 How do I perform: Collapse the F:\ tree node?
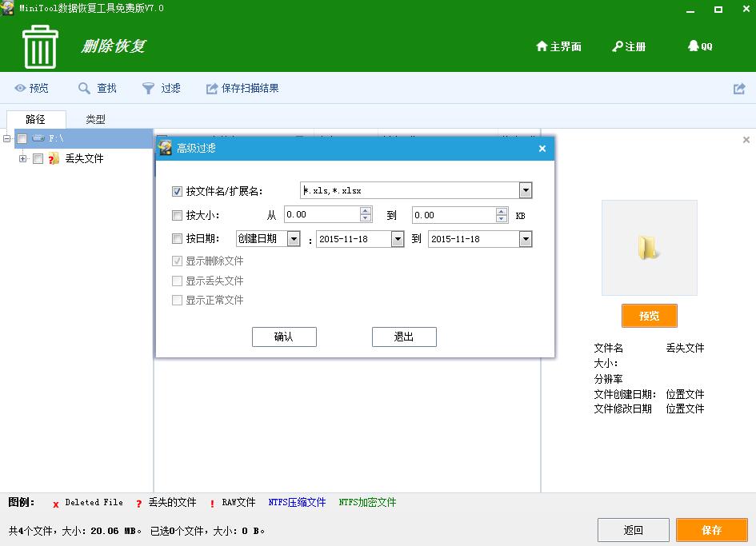[6, 139]
